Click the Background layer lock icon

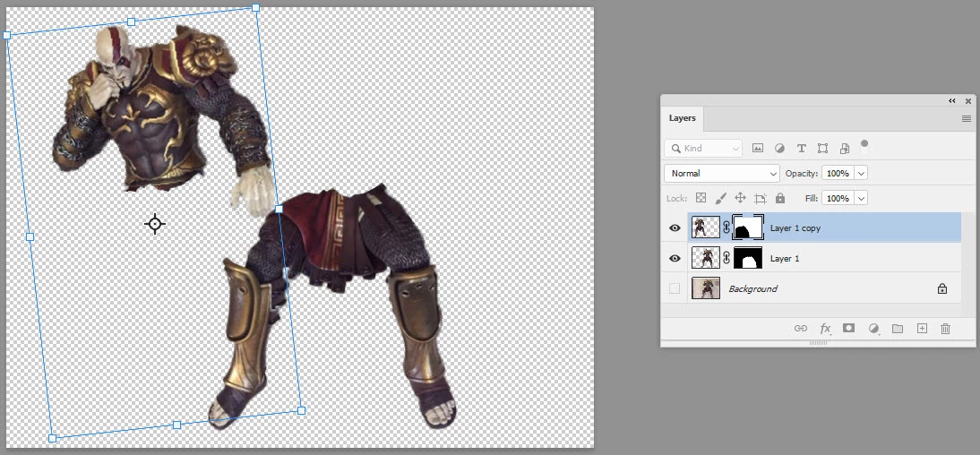pos(941,288)
